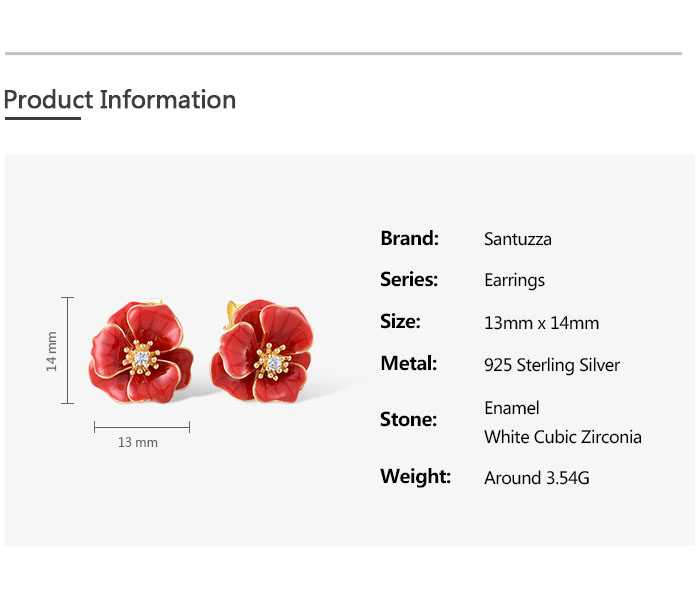Click the right red flower earring
Image resolution: width=700 pixels, height=596 pixels.
tap(262, 351)
